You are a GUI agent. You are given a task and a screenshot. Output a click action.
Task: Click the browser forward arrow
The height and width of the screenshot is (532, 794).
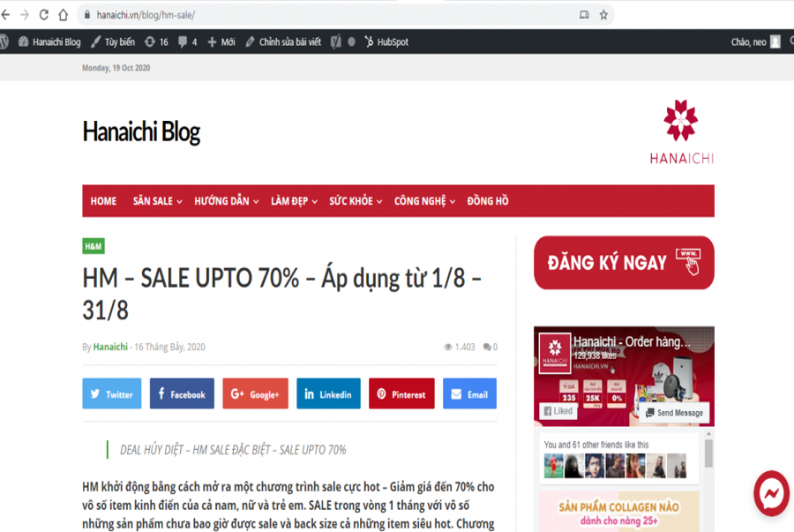(x=25, y=15)
